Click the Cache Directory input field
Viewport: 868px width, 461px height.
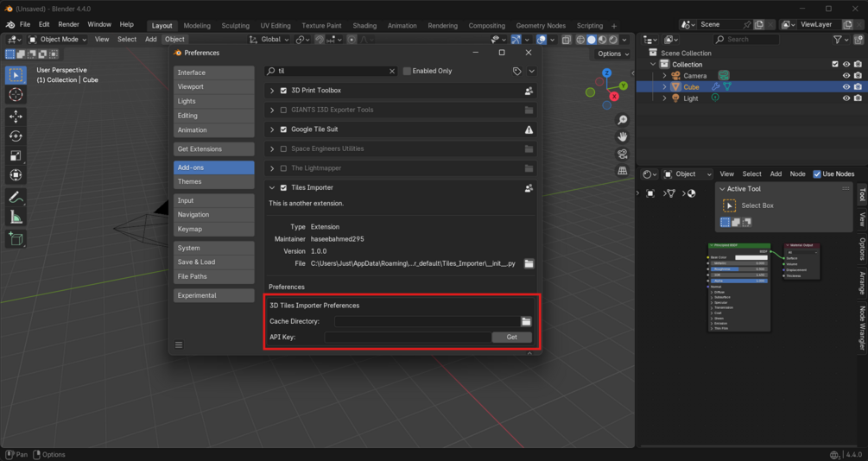click(x=427, y=321)
